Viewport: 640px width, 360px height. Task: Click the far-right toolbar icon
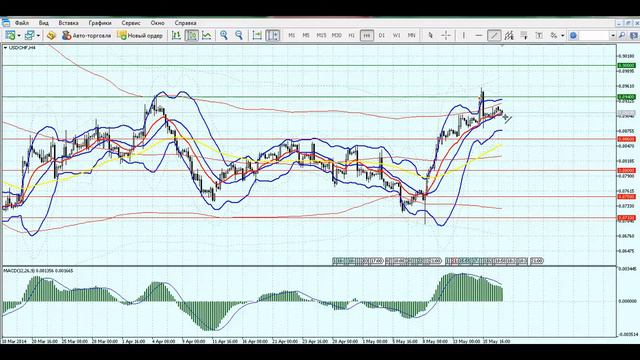(x=634, y=36)
